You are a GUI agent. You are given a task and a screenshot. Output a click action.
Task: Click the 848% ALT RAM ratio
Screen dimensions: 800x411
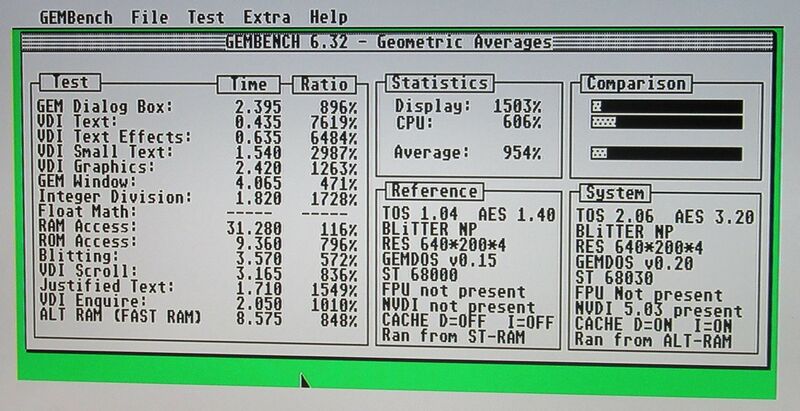339,320
